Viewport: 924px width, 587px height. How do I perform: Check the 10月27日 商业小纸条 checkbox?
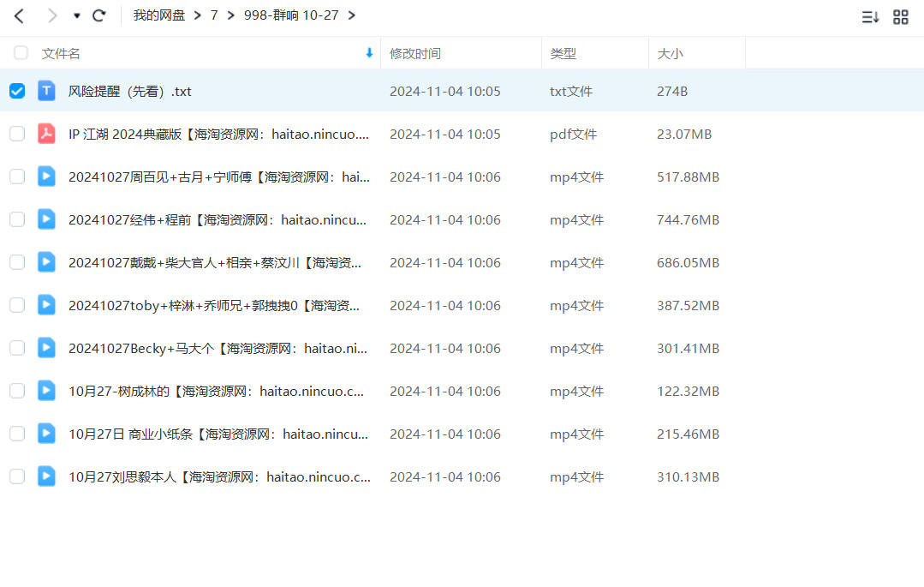[x=17, y=434]
